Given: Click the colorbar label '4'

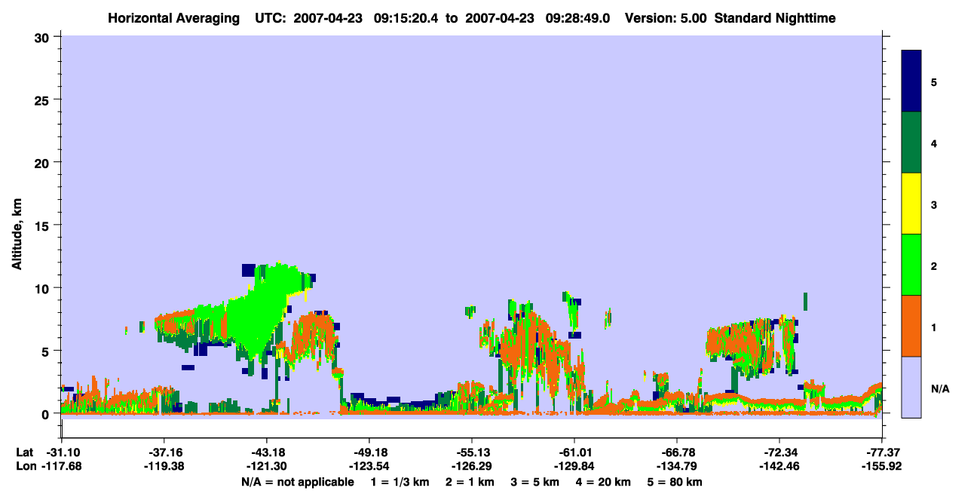Looking at the screenshot, I should point(934,143).
